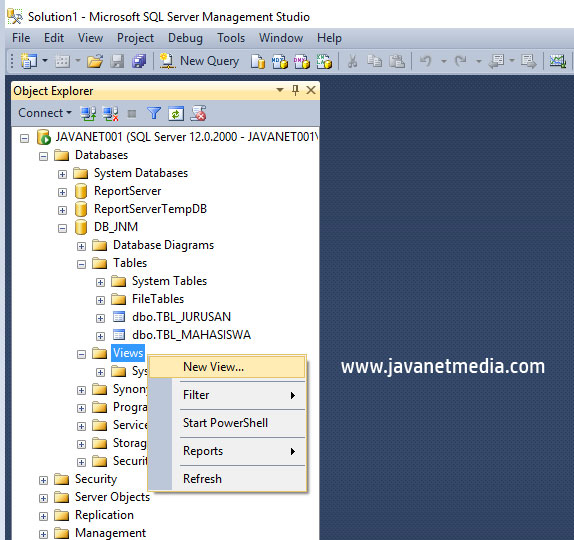Open the File menu
574x540 pixels.
pos(21,38)
